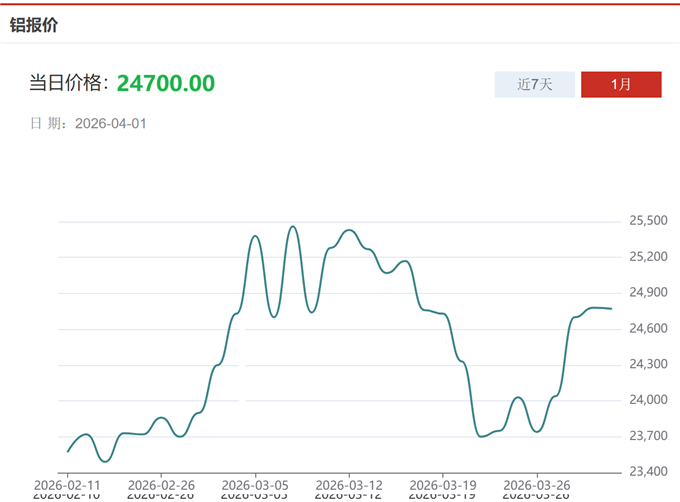Select the 2026-03-12 x-axis date label
The width and height of the screenshot is (680, 502).
[348, 482]
